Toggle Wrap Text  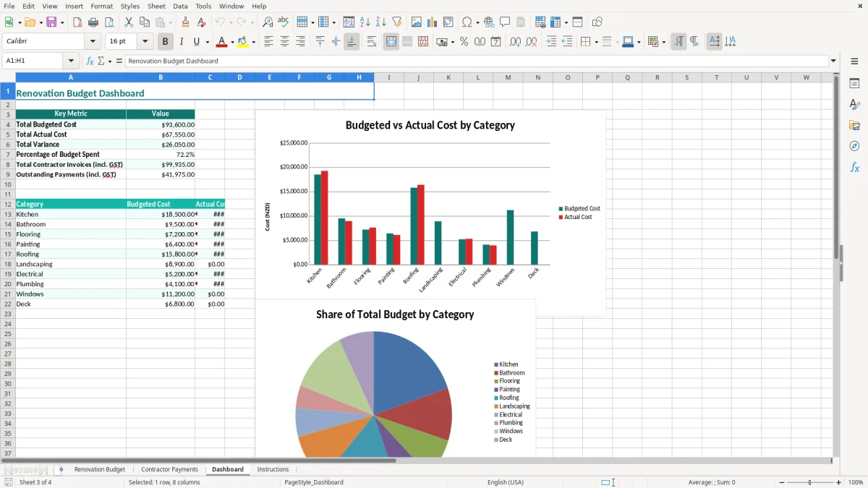372,42
